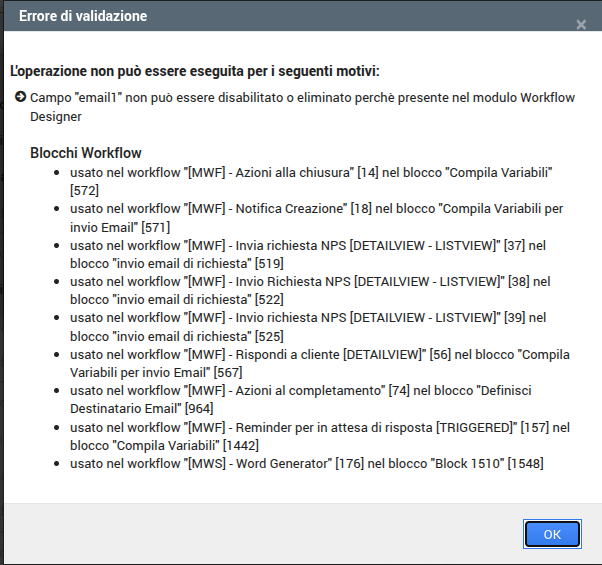
Task: Click the L'operazione non può essere eseguita heading
Action: (x=195, y=71)
